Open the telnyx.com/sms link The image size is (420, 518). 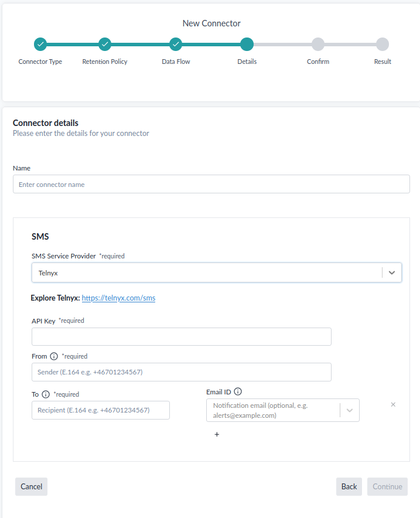tap(118, 298)
